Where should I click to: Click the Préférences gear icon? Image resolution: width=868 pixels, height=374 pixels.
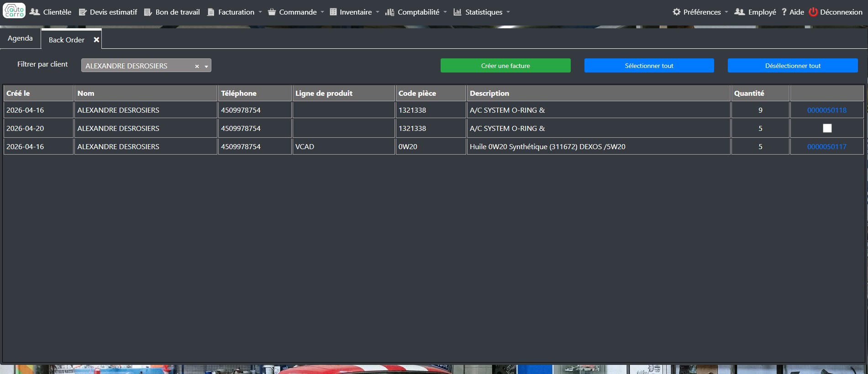pos(676,12)
